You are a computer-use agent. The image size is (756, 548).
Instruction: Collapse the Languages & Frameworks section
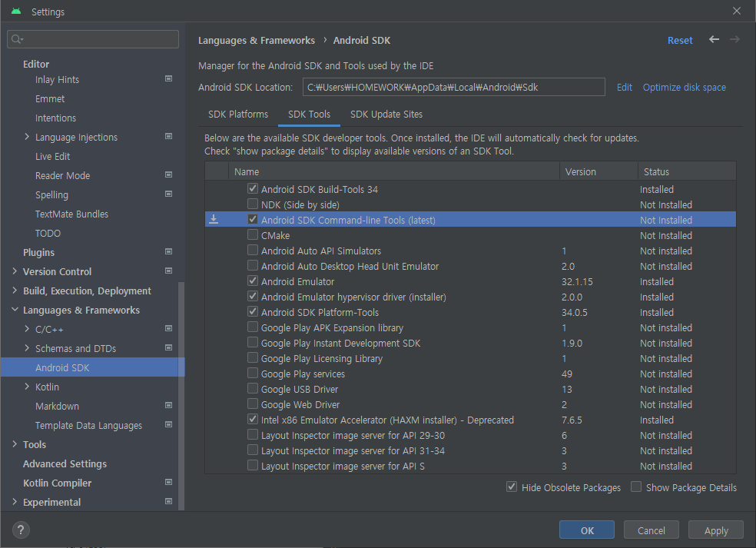[x=15, y=310]
